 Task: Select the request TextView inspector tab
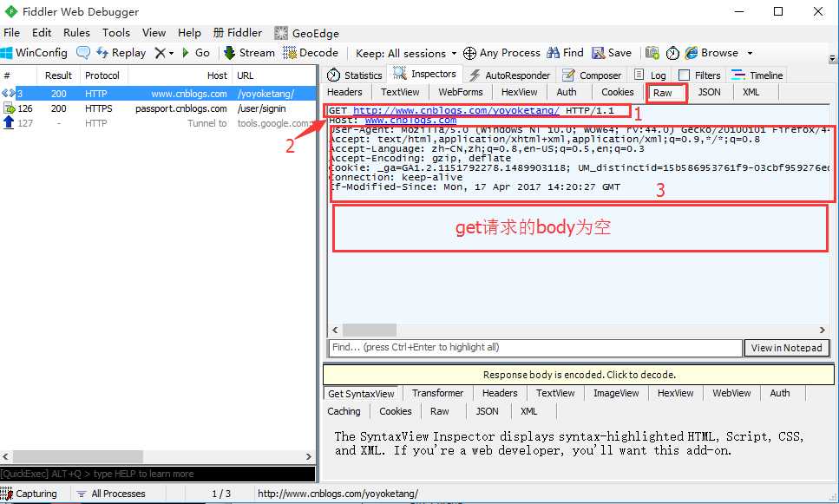(x=400, y=92)
